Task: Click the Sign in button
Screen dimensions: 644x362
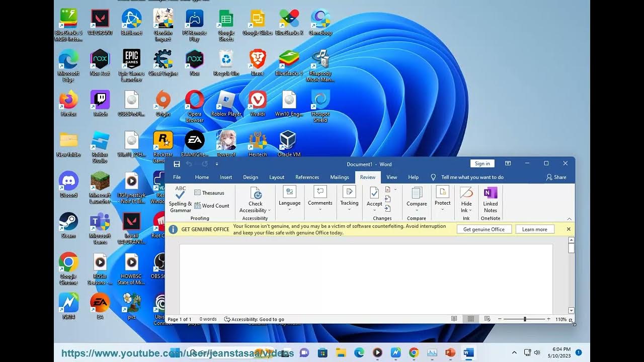Action: (482, 163)
